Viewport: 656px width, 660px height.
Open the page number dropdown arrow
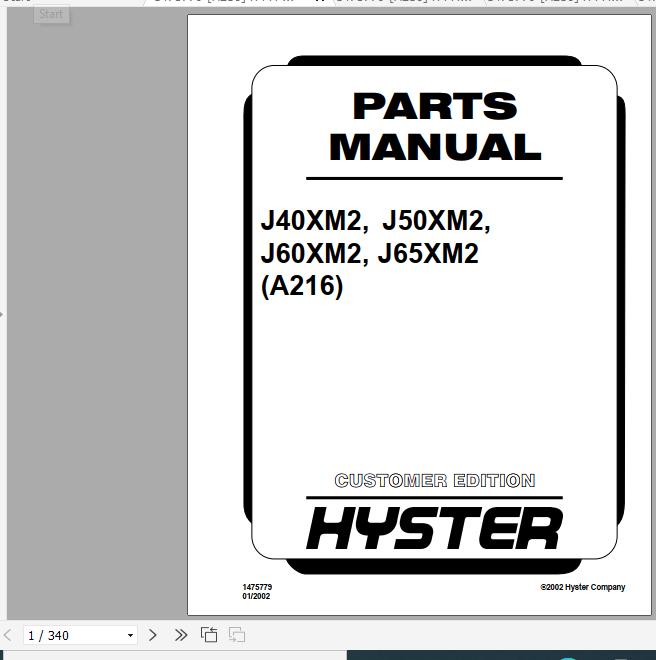pos(130,636)
